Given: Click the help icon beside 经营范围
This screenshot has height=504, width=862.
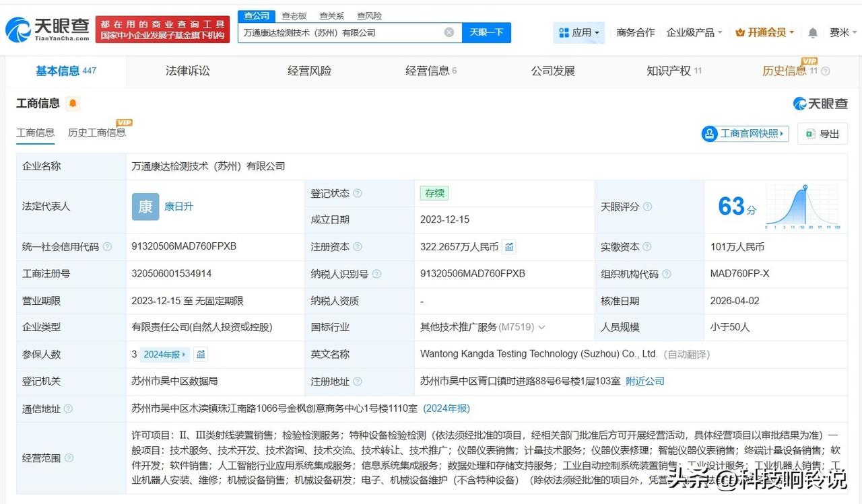Looking at the screenshot, I should (68, 458).
